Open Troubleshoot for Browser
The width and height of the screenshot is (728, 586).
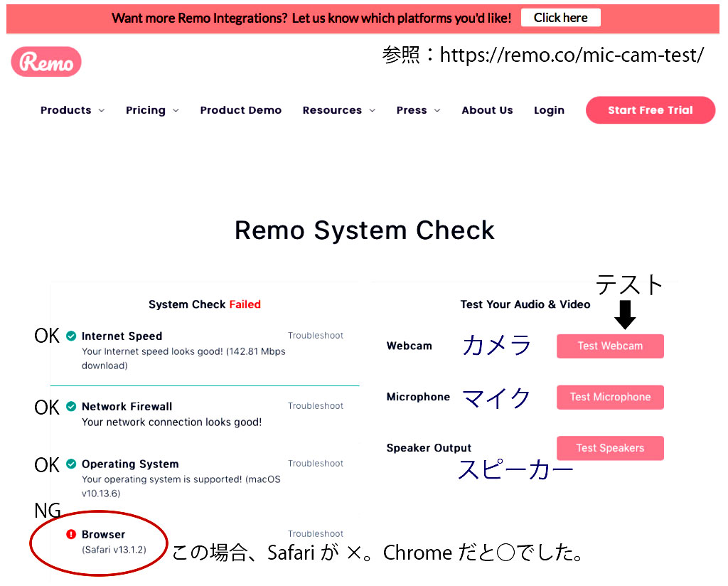pos(316,533)
